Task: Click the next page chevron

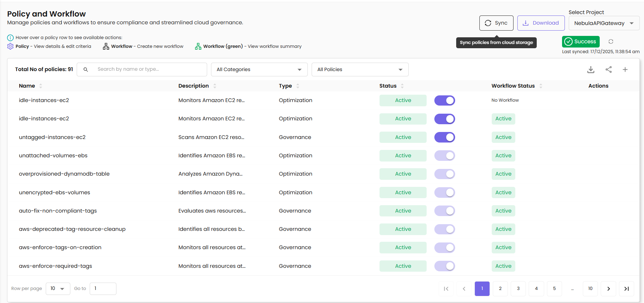Action: [x=608, y=289]
